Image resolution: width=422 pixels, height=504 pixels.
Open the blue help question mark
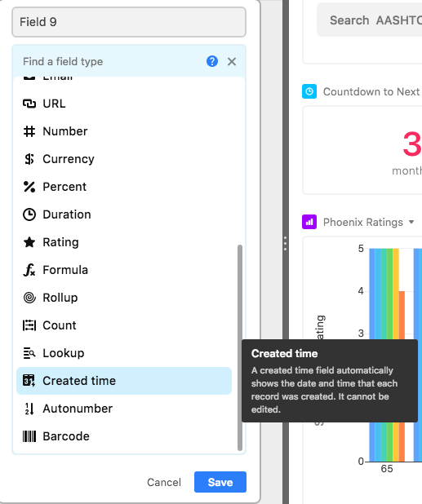coord(212,61)
